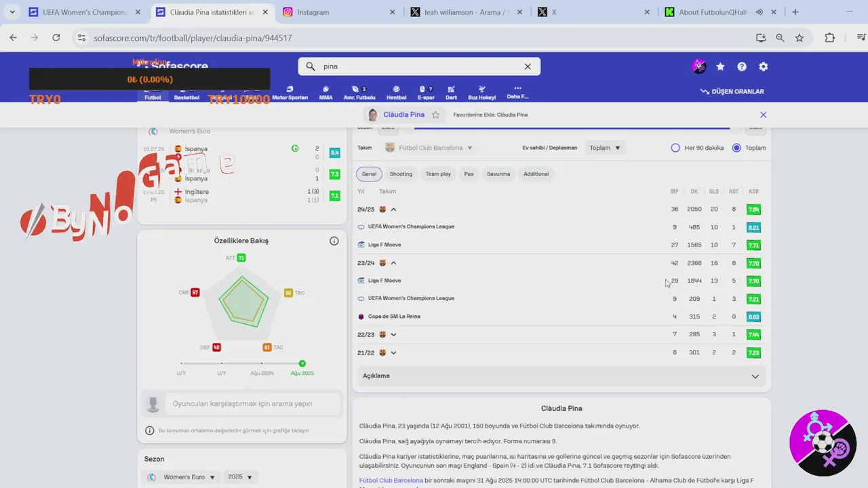
Task: Open the Daha Fazla three-dots menu
Action: 517,92
